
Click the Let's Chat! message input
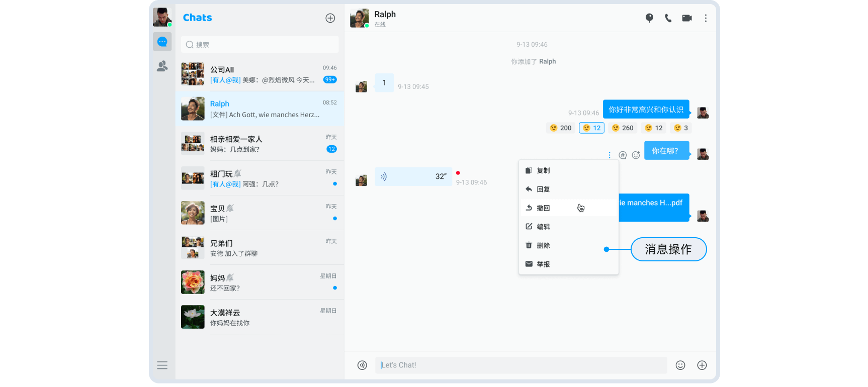click(x=521, y=365)
